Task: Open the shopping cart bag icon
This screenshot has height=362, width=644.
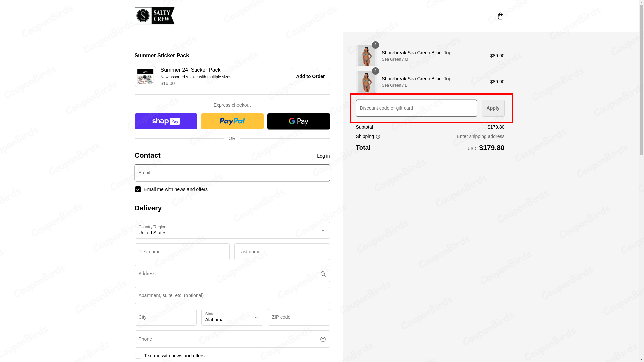Action: coord(500,16)
